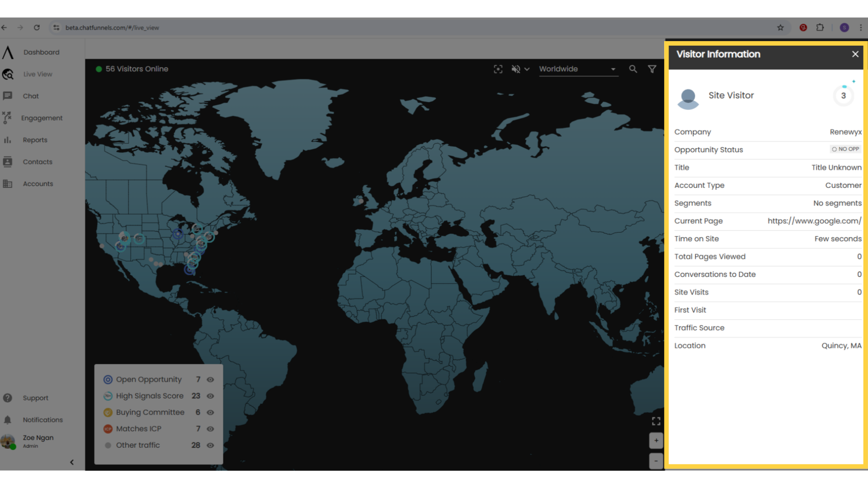Open current page link https://www.google.com/

[814, 221]
